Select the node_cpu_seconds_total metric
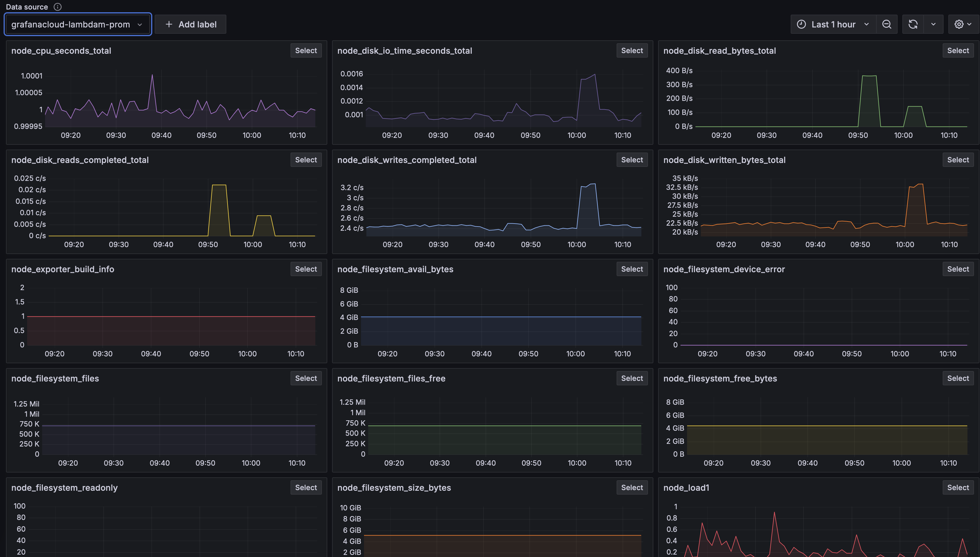Viewport: 980px width, 557px height. click(x=306, y=50)
